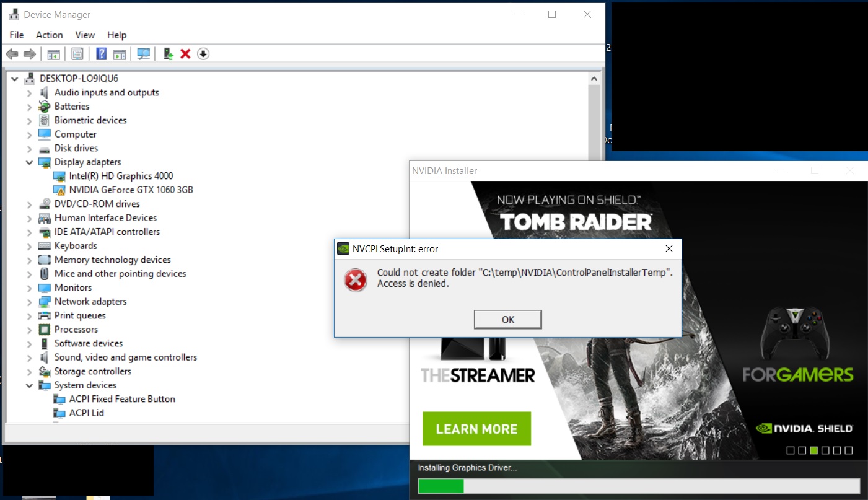The width and height of the screenshot is (868, 500).
Task: Click the Forward arrow in Device Manager toolbar
Action: 29,54
